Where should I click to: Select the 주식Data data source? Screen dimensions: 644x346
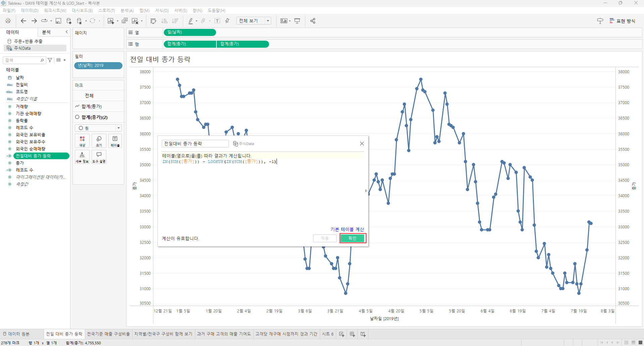pyautogui.click(x=35, y=48)
